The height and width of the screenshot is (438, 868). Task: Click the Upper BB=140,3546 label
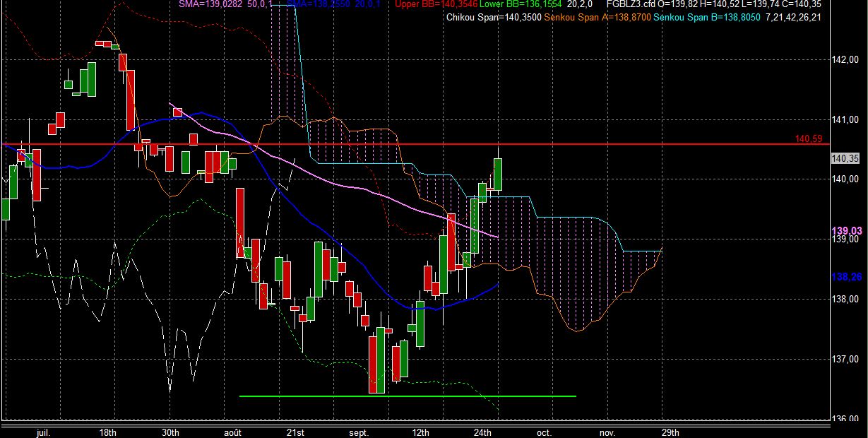[436, 4]
